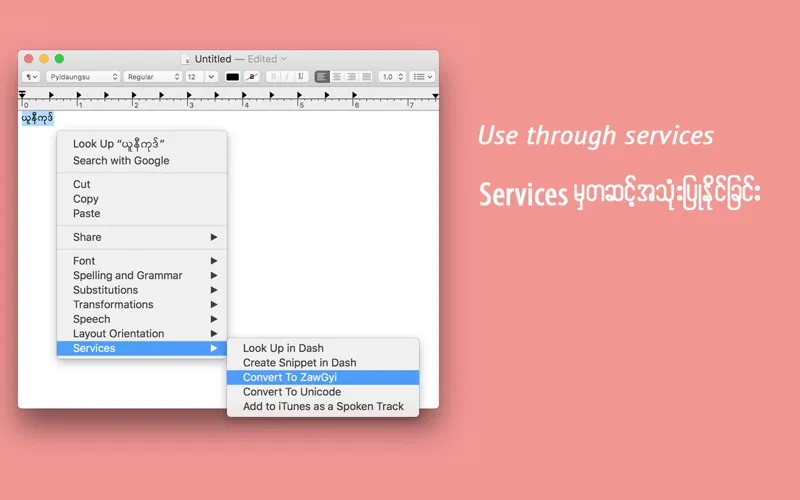This screenshot has height=500, width=800.
Task: Select align right text alignment
Action: (351, 77)
